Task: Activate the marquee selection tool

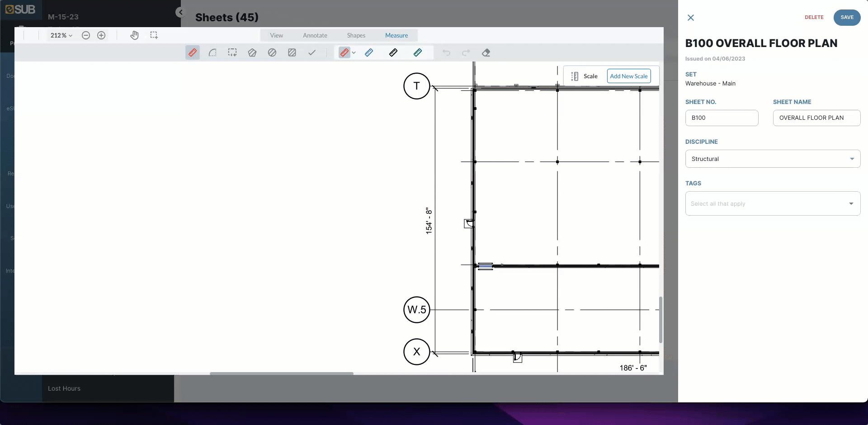Action: click(x=154, y=35)
